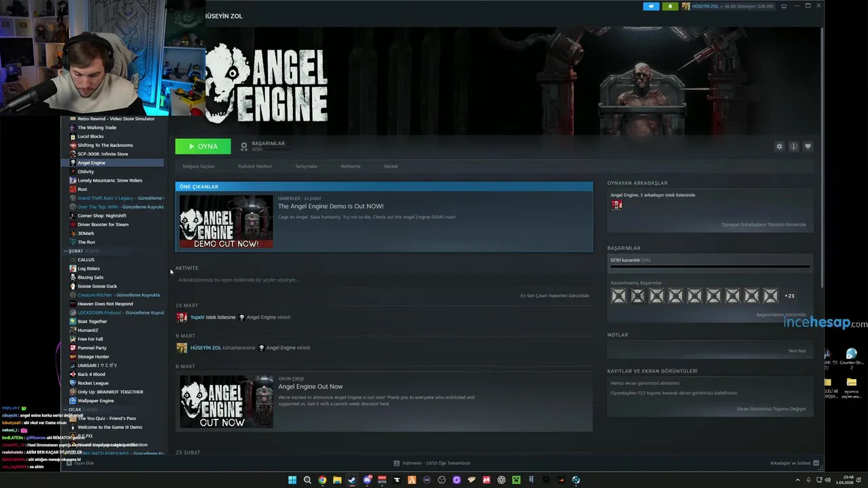Click Oyun Ekle add game button
The image size is (868, 488).
[x=80, y=463]
